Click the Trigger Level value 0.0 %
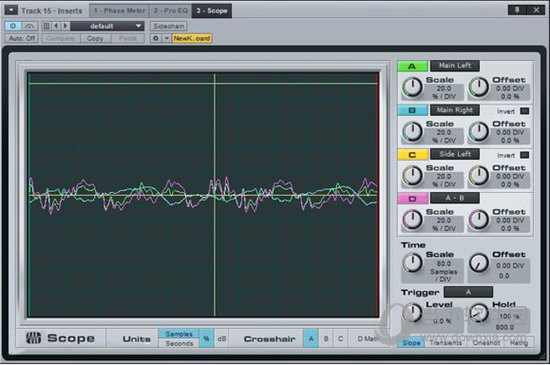Image resolution: width=550 pixels, height=365 pixels. pos(442,321)
